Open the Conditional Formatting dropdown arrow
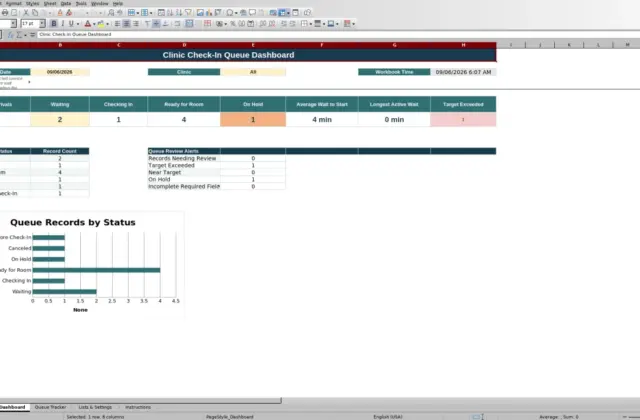The image size is (640, 420). (x=353, y=24)
